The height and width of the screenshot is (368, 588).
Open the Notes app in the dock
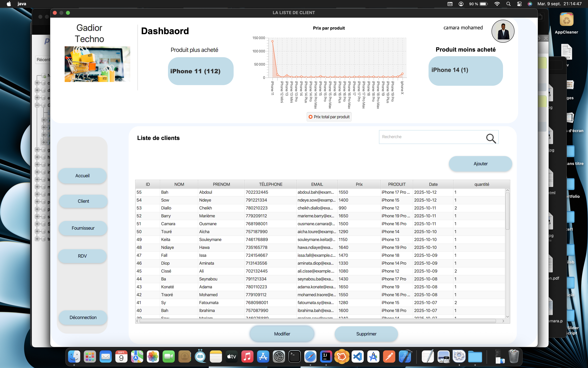click(216, 357)
